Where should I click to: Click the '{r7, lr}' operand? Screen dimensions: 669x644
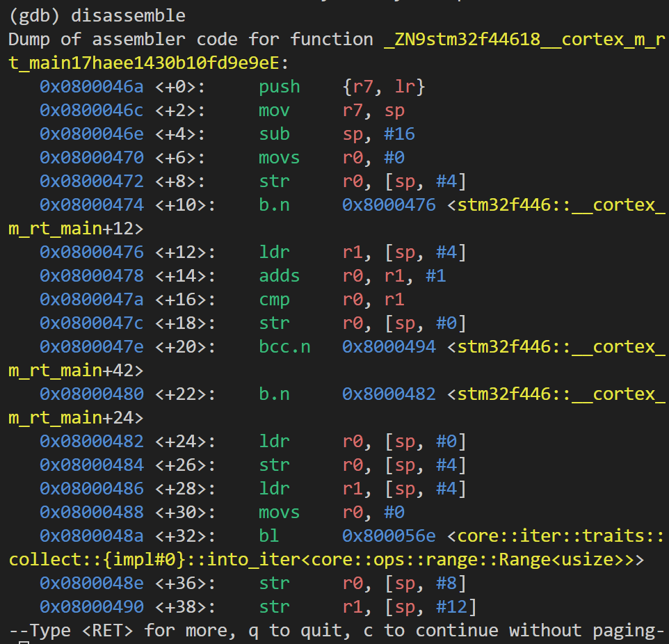click(x=384, y=87)
